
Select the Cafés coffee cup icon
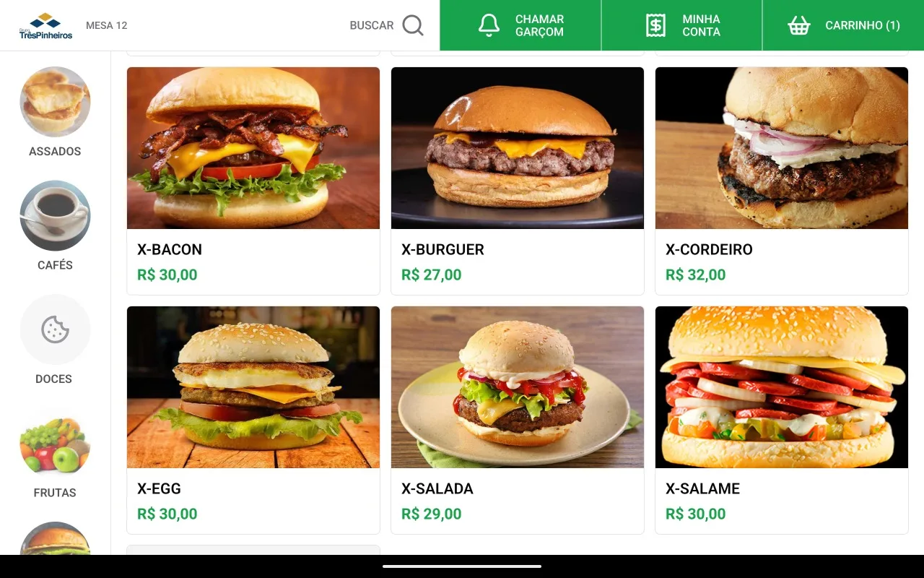pos(55,215)
